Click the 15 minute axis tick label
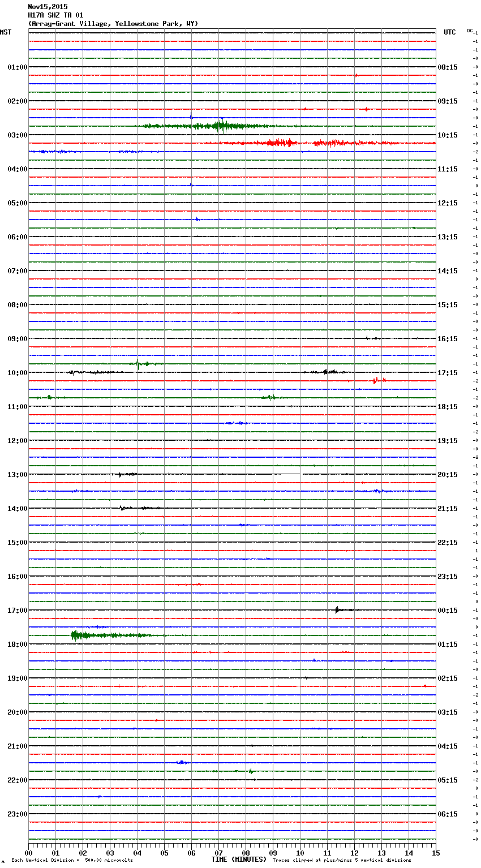This screenshot has width=481, height=868. 436,853
